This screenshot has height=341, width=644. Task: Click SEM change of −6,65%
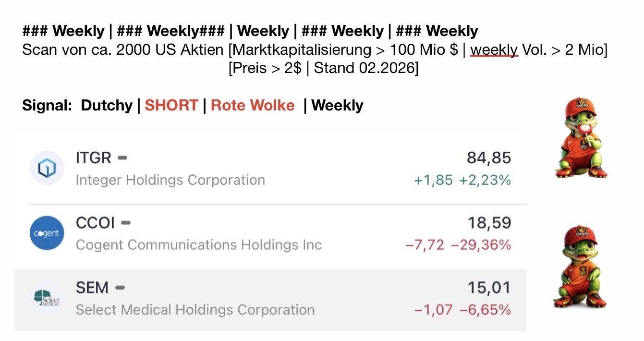(x=485, y=310)
